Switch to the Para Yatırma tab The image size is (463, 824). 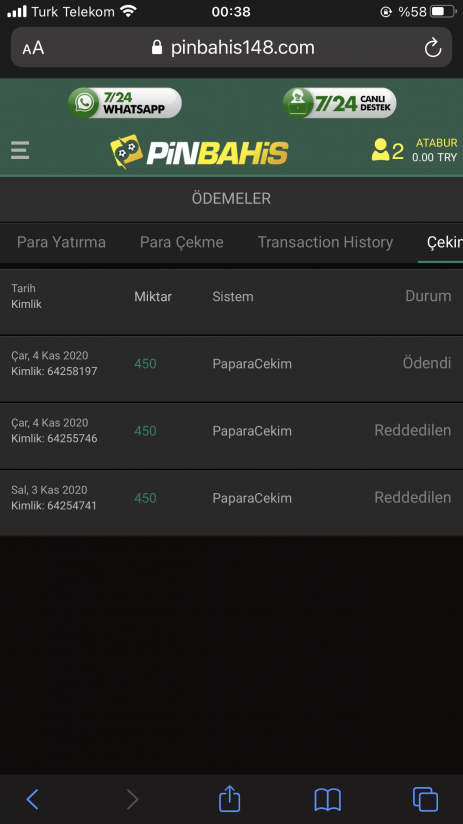[x=61, y=242]
